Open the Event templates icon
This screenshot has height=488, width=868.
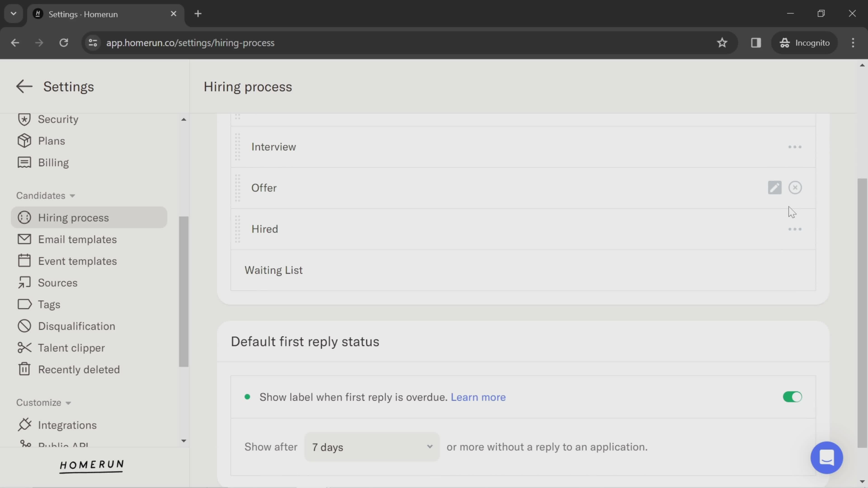click(24, 260)
